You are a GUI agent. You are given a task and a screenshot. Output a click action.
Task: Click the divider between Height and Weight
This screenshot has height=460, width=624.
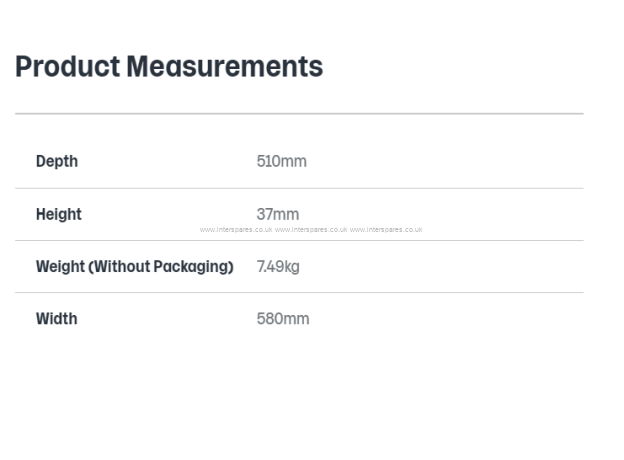coord(299,240)
